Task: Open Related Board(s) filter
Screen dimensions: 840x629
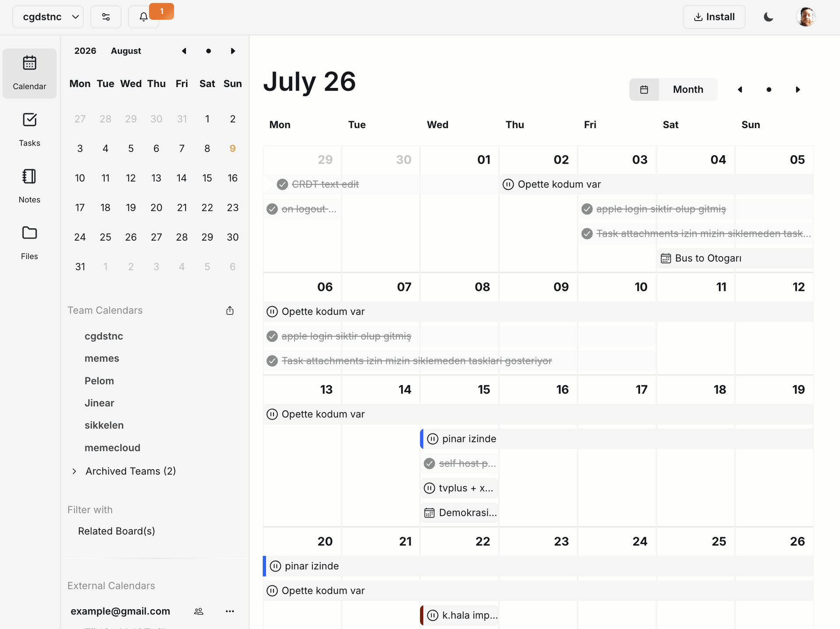Action: coord(116,531)
